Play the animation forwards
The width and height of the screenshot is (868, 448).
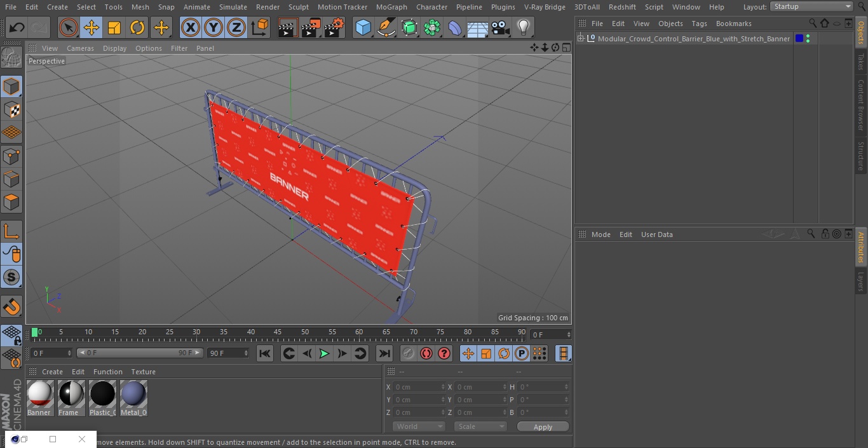pyautogui.click(x=324, y=353)
